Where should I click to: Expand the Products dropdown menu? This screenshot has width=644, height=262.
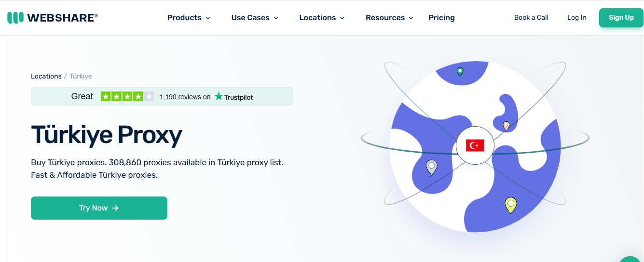[189, 18]
